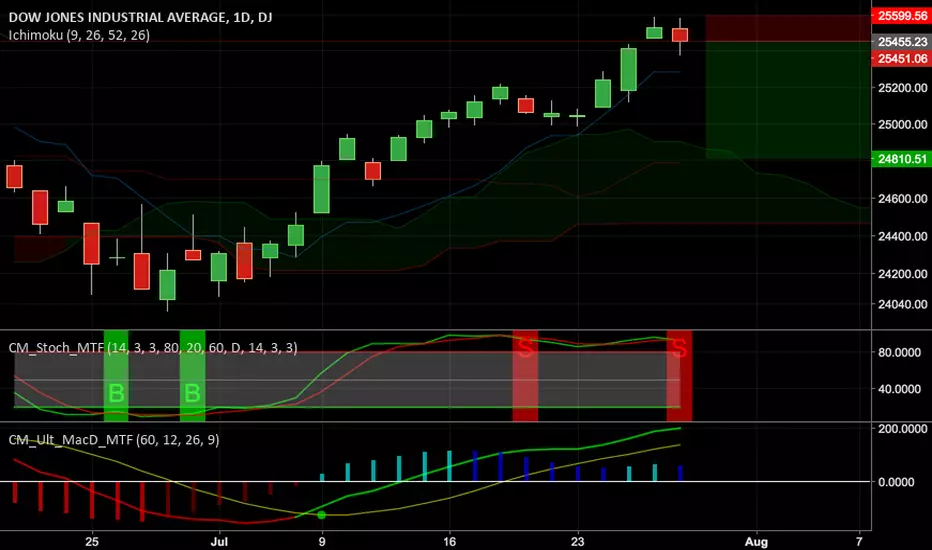The width and height of the screenshot is (932, 550).
Task: Click the green dot MACD crossover marker
Action: click(322, 515)
